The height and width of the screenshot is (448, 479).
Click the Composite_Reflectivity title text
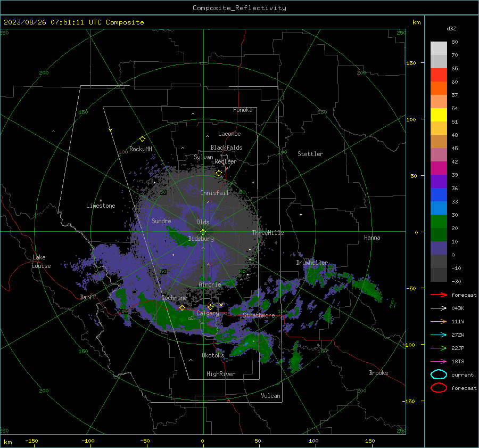click(239, 8)
